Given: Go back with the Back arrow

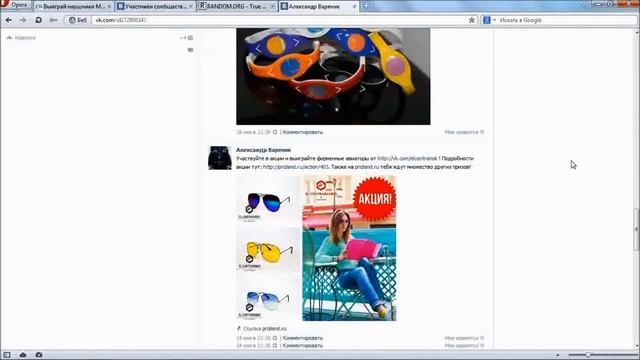Looking at the screenshot, I should pyautogui.click(x=9, y=20).
